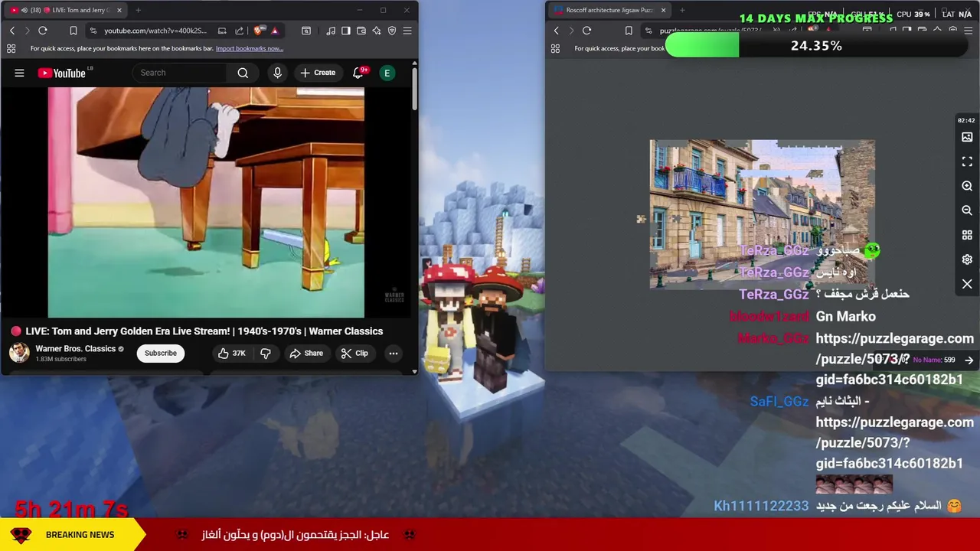Open Leo AI sparkle icon in YouTube window

(x=377, y=31)
